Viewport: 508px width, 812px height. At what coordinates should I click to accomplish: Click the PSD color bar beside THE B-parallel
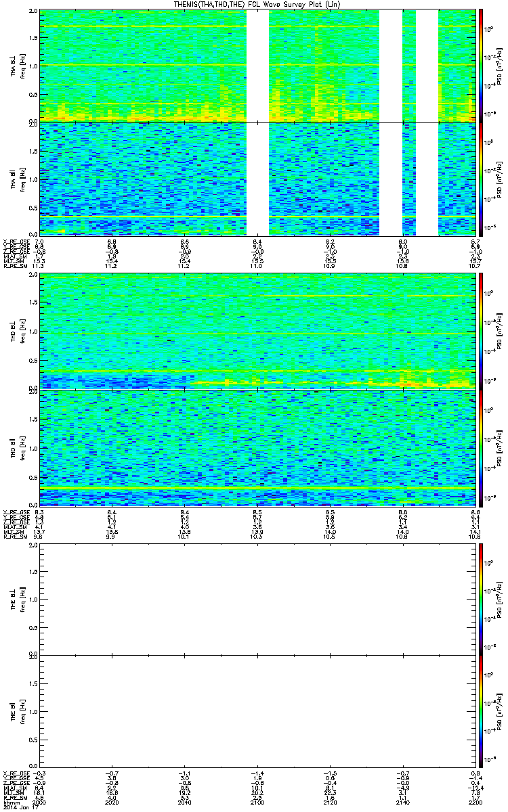coord(481,711)
